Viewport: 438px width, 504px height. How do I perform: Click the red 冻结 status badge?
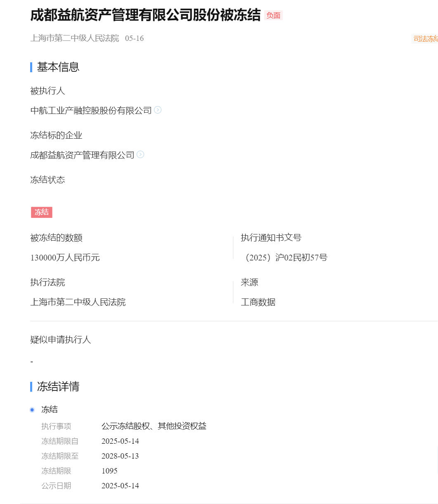click(42, 212)
